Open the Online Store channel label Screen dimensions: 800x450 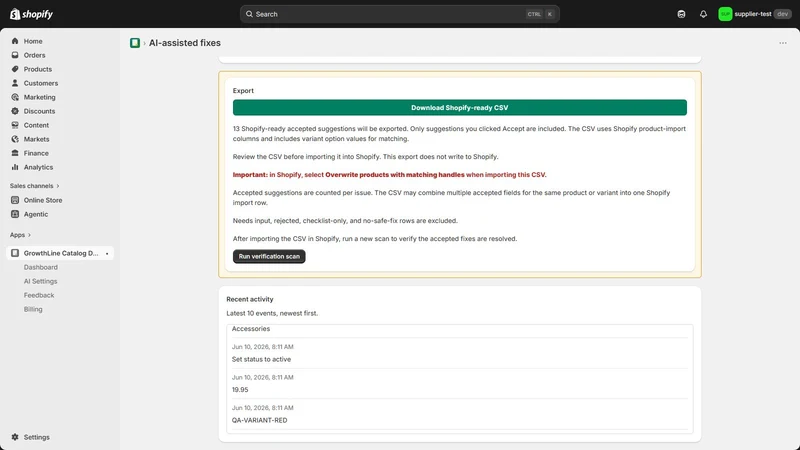pyautogui.click(x=43, y=200)
